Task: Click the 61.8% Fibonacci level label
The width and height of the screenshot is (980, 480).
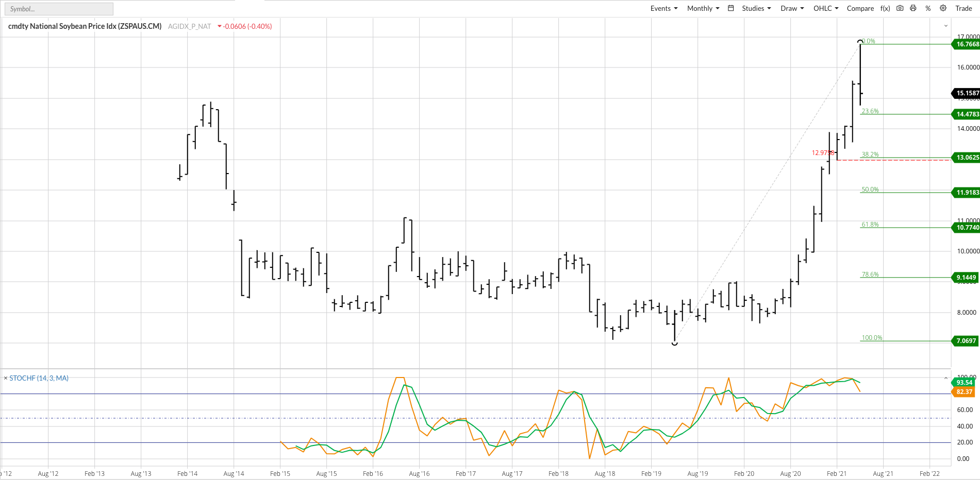Action: pos(870,225)
